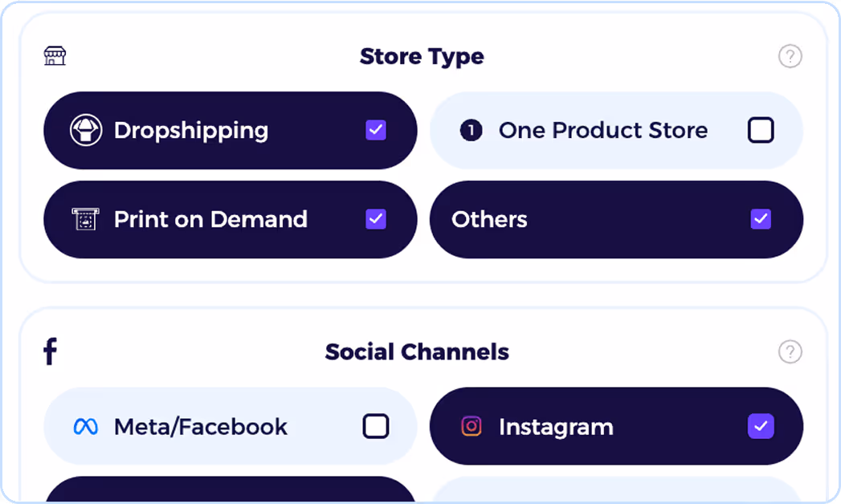Screen dimensions: 841x504
Task: Click the Meta/Facebook filter pill
Action: 201,426
